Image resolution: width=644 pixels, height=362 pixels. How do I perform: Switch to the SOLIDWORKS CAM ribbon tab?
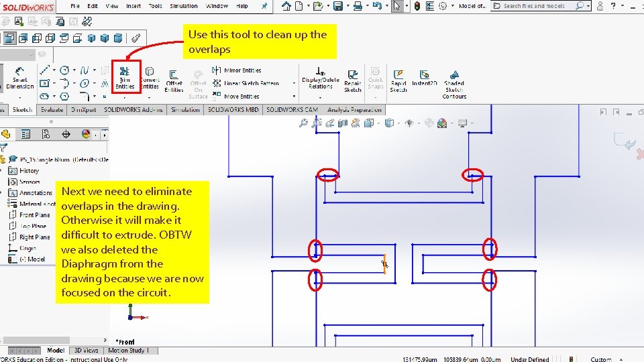coord(292,110)
